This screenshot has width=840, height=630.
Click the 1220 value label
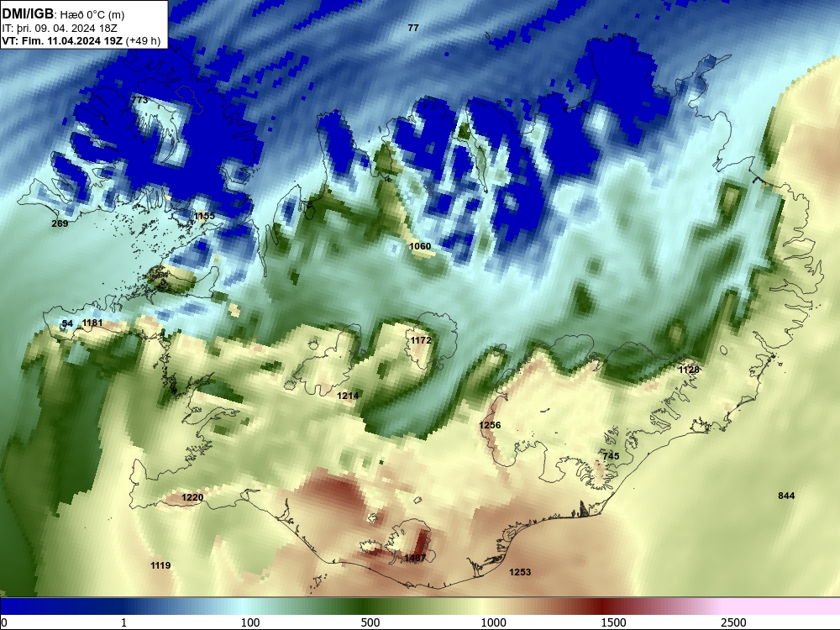(192, 497)
